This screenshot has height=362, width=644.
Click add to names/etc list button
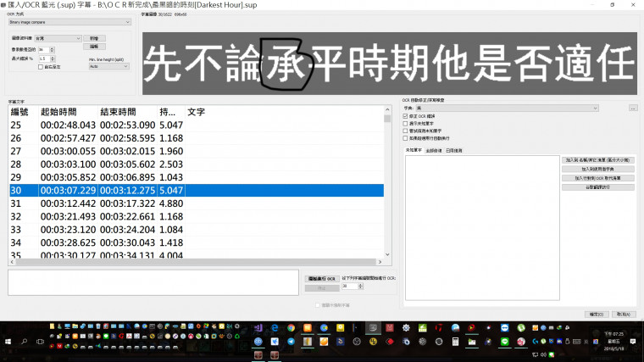pos(597,160)
